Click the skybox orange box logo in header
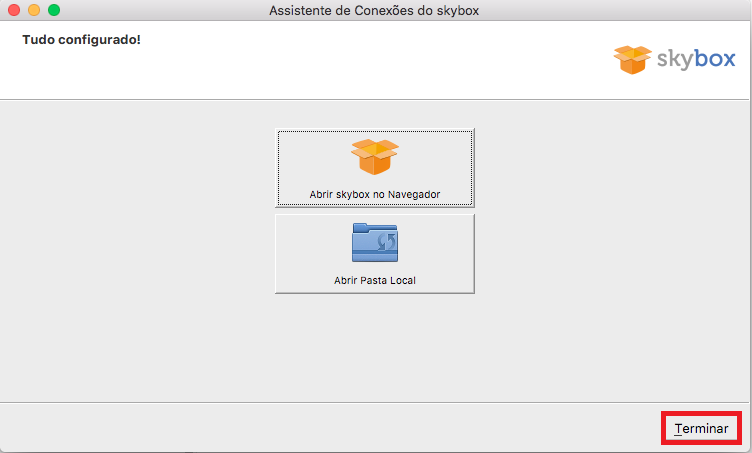The width and height of the screenshot is (752, 453). click(x=632, y=59)
